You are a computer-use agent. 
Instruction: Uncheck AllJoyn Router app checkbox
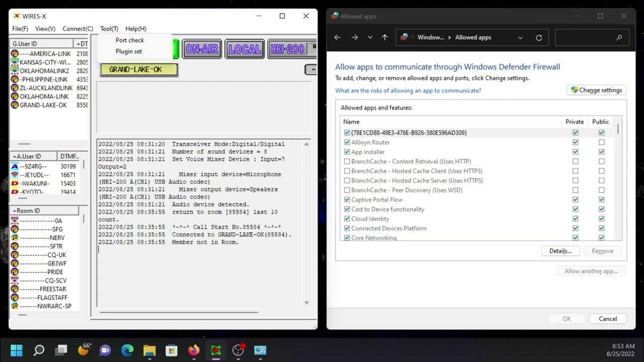click(x=347, y=142)
